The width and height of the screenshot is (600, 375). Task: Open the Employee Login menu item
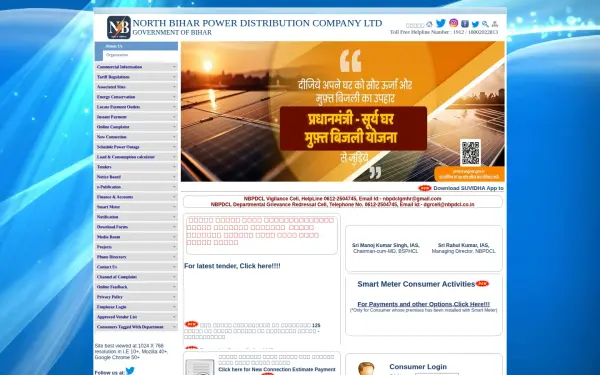tap(136, 307)
